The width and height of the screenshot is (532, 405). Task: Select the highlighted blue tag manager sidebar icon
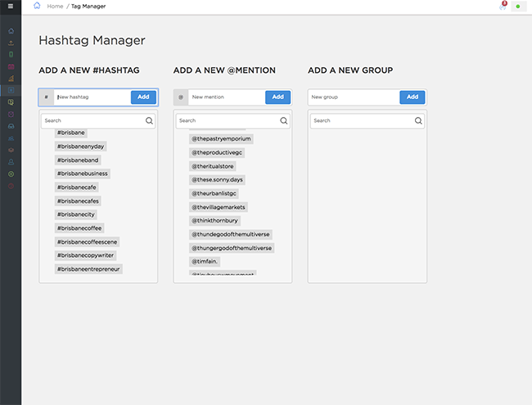(x=11, y=90)
